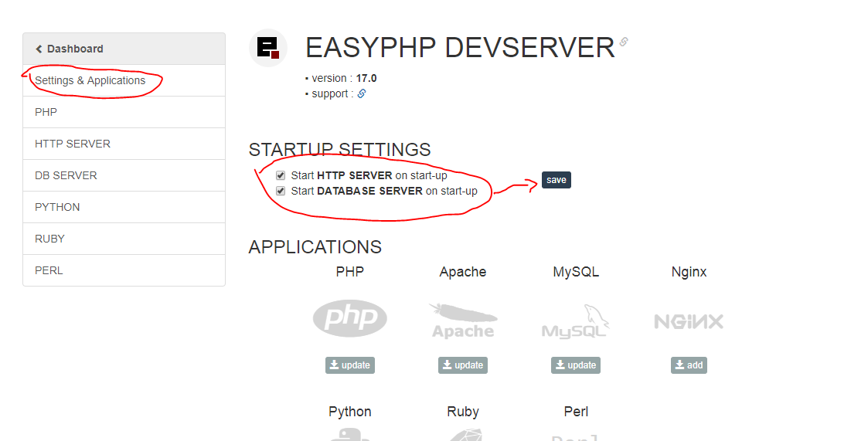The height and width of the screenshot is (441, 868).
Task: Open the PYTHON sidebar section
Action: click(x=124, y=207)
